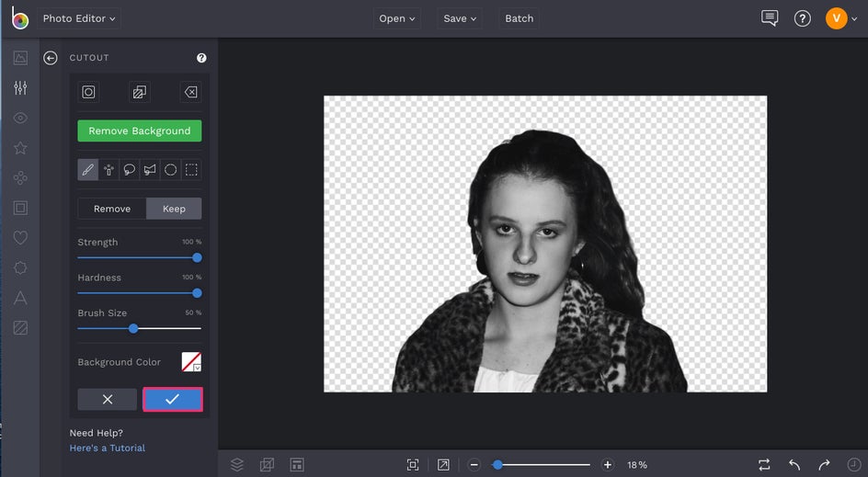Expand the Photo Editor dropdown
Viewport: 868px width, 477px height.
click(79, 18)
